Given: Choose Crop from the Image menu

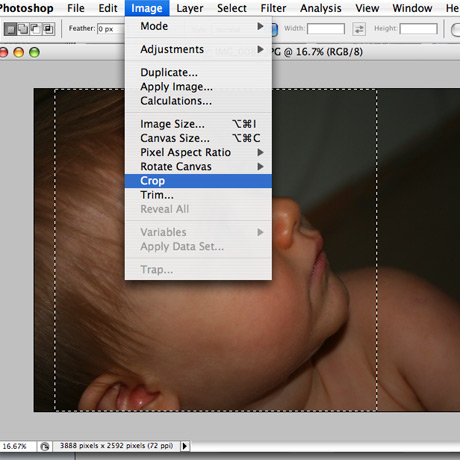Looking at the screenshot, I should point(198,181).
